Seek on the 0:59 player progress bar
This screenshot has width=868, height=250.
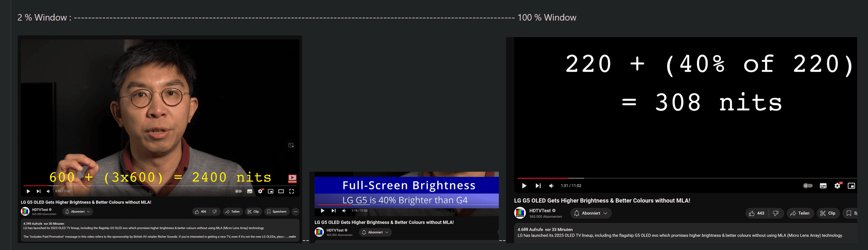pos(160,185)
